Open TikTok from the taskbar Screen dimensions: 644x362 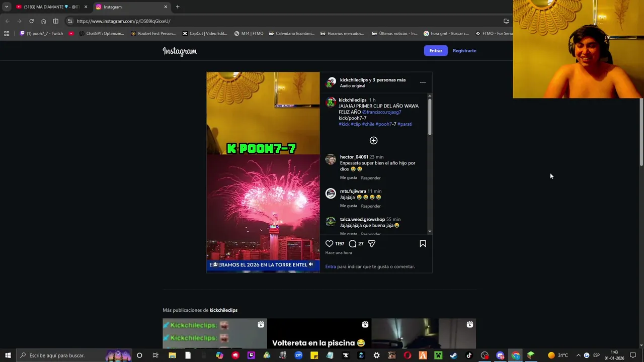pos(469,355)
